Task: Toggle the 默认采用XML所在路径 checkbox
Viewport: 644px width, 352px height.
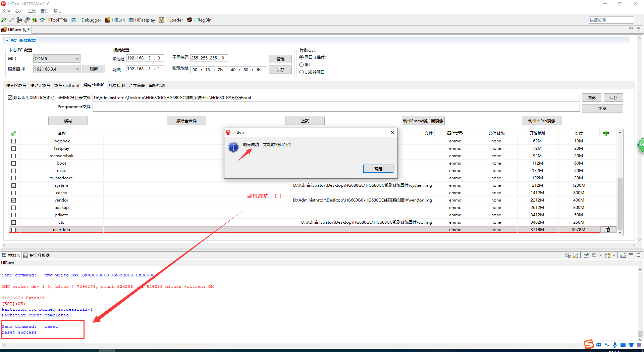Action: [x=10, y=98]
